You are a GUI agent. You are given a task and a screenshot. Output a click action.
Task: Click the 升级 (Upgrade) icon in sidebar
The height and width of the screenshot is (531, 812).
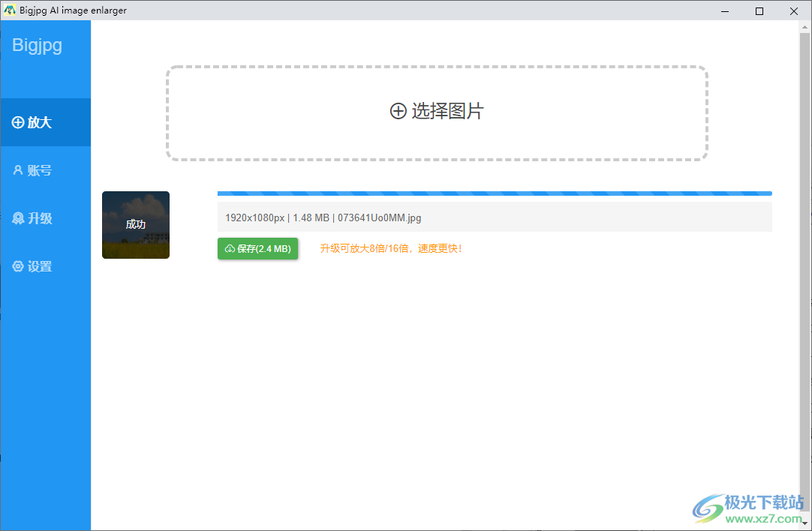[x=17, y=217]
